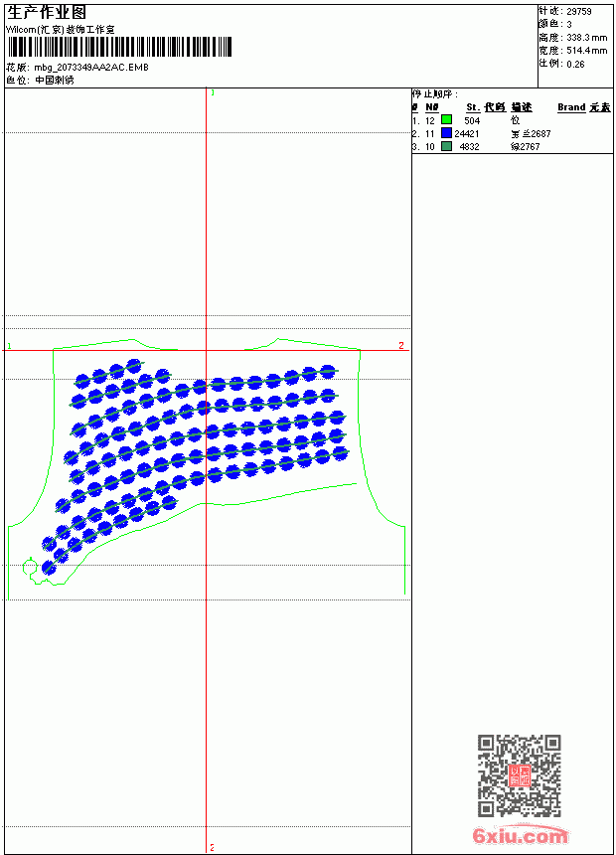Click the blue color swatch in row 2
Image resolution: width=616 pixels, height=855 pixels.
[x=446, y=133]
